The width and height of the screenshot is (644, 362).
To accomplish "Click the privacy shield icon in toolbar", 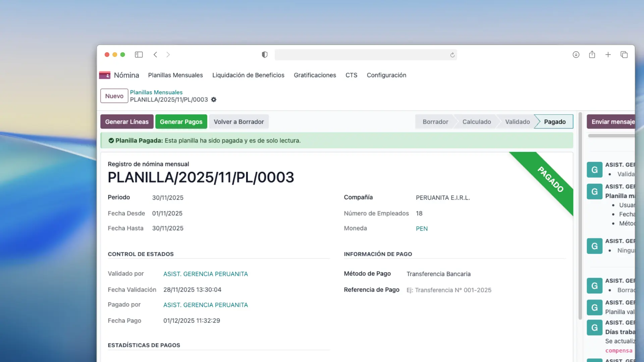I will point(265,55).
